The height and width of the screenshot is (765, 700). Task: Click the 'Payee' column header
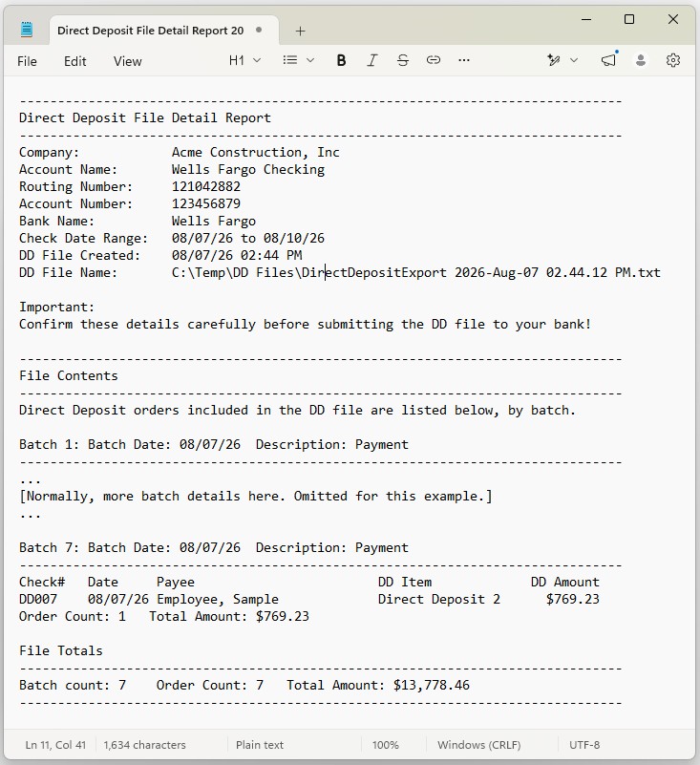coord(176,582)
